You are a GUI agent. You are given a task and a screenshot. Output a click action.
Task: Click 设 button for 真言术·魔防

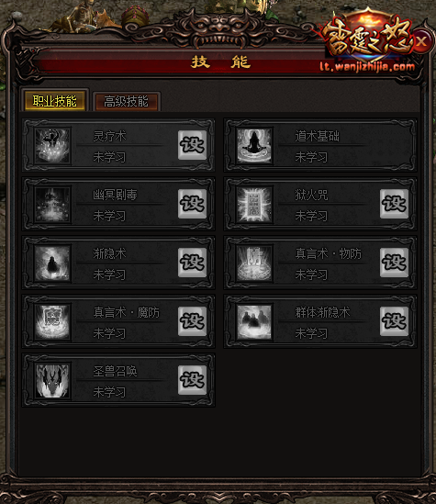click(192, 321)
